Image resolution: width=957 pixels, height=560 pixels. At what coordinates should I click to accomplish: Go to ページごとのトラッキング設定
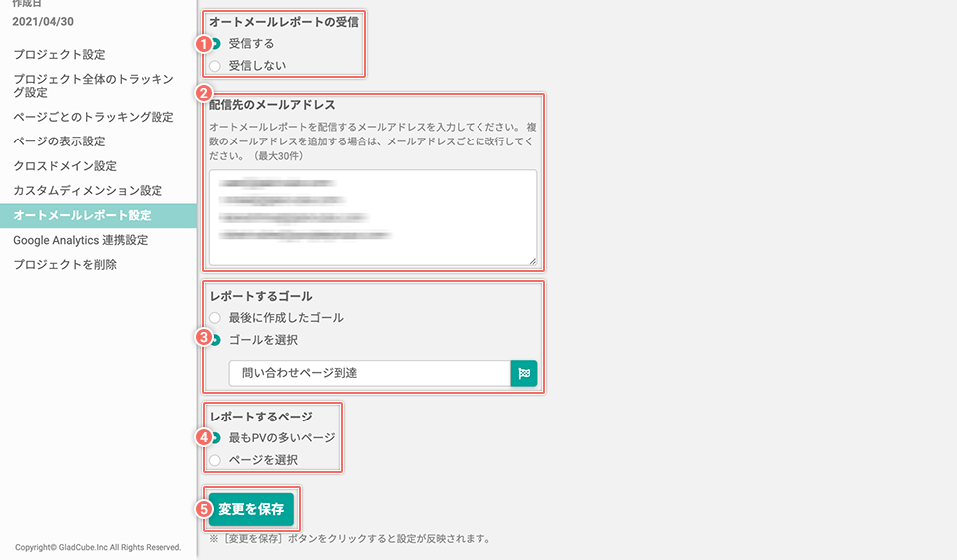click(94, 117)
